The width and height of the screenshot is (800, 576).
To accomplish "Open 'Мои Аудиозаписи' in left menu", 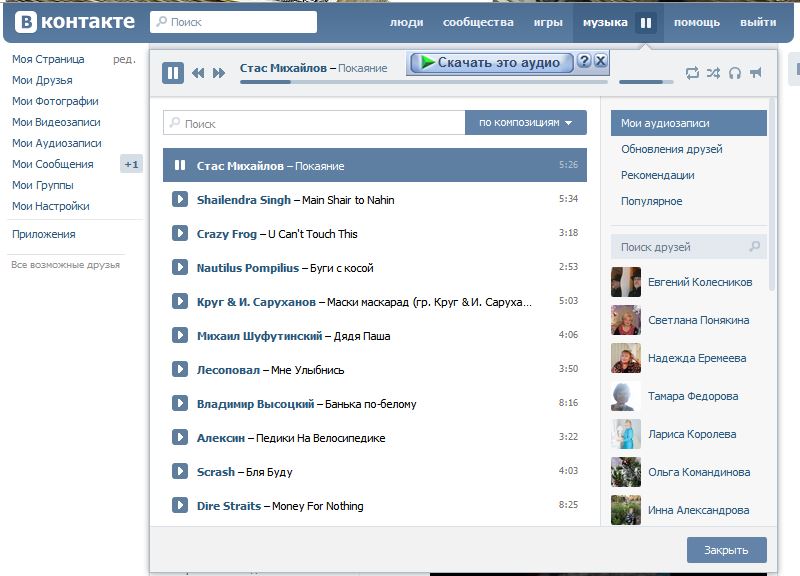I will (57, 143).
